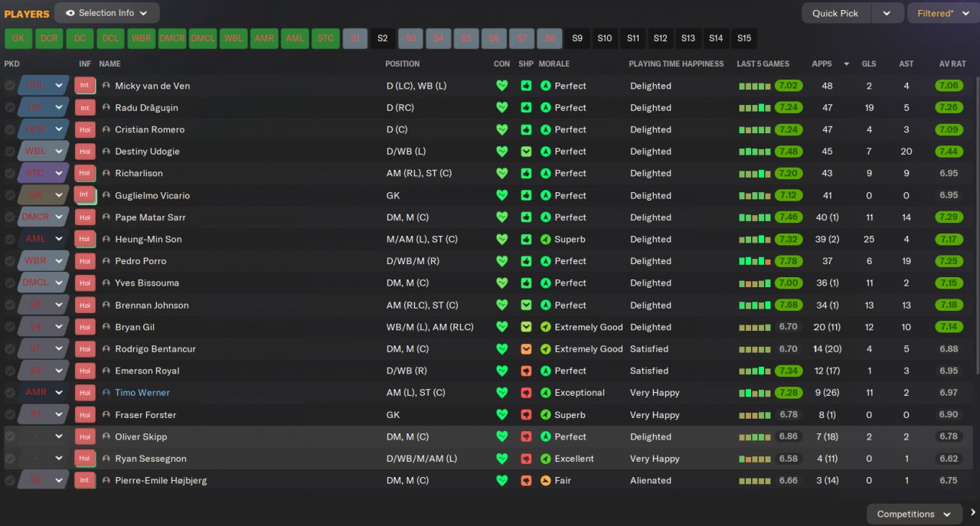The height and width of the screenshot is (526, 980).
Task: Select substitute slot S2
Action: click(383, 38)
